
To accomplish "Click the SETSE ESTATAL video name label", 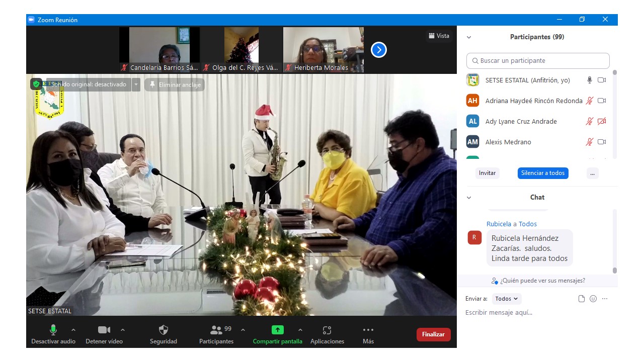I will coord(50,311).
